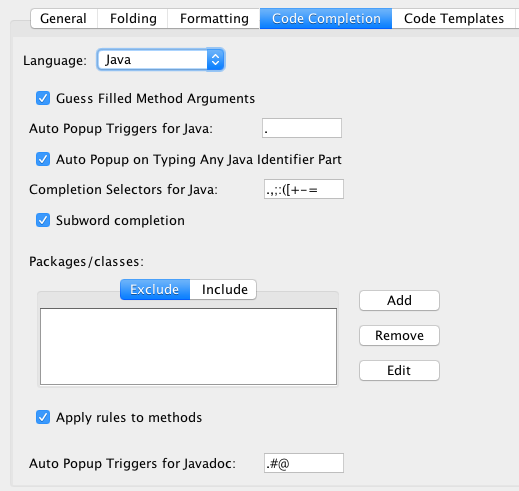Switch to the General tab
Image resolution: width=519 pixels, height=491 pixels.
pos(64,18)
